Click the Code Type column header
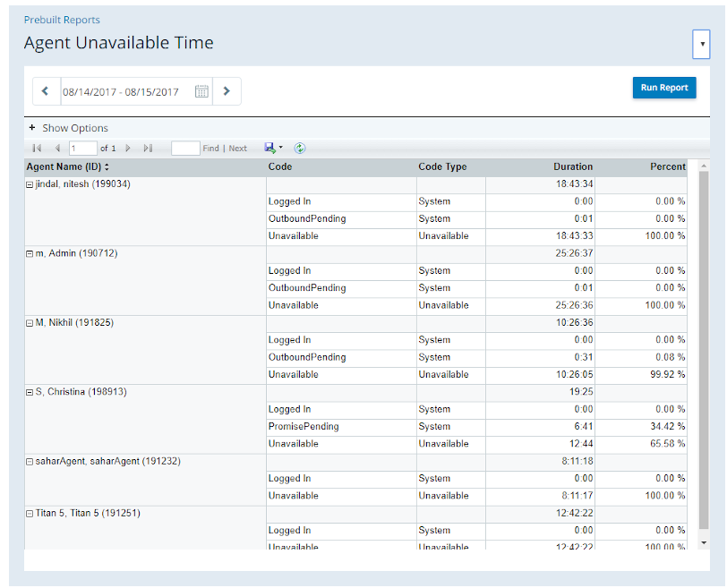This screenshot has width=727, height=588. (x=442, y=166)
